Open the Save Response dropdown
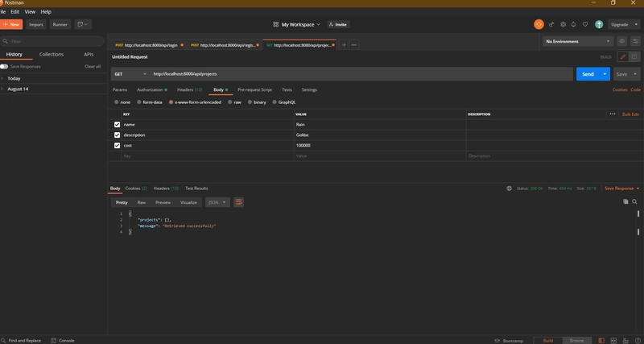The image size is (644, 344). [621, 189]
